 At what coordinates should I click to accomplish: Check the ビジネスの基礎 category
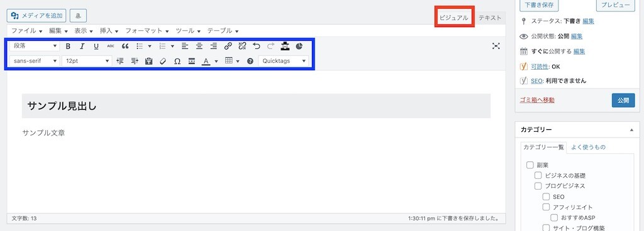[538, 176]
